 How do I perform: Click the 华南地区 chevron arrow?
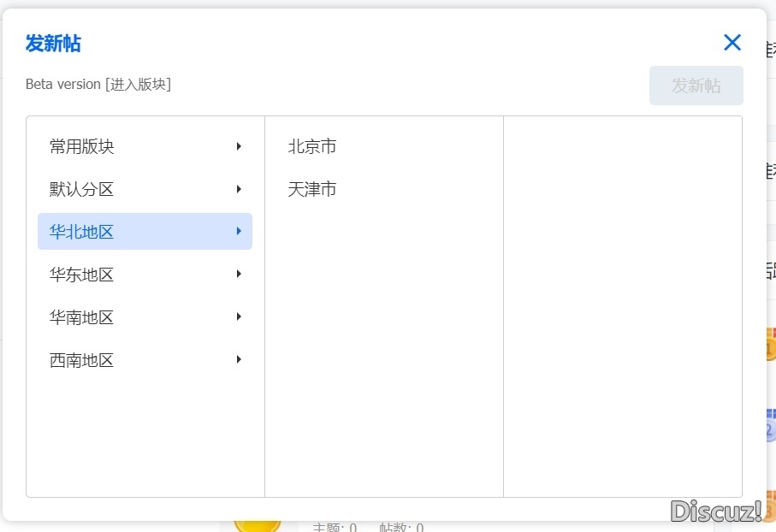(239, 317)
